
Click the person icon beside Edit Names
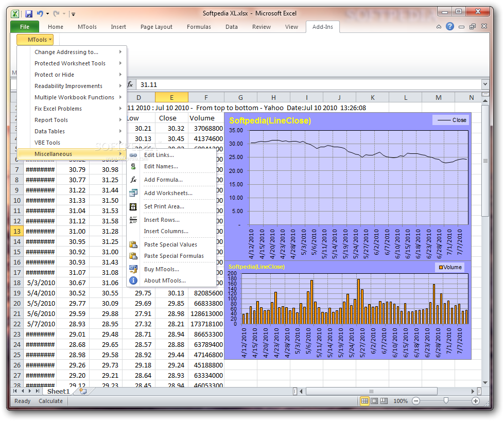pyautogui.click(x=133, y=166)
